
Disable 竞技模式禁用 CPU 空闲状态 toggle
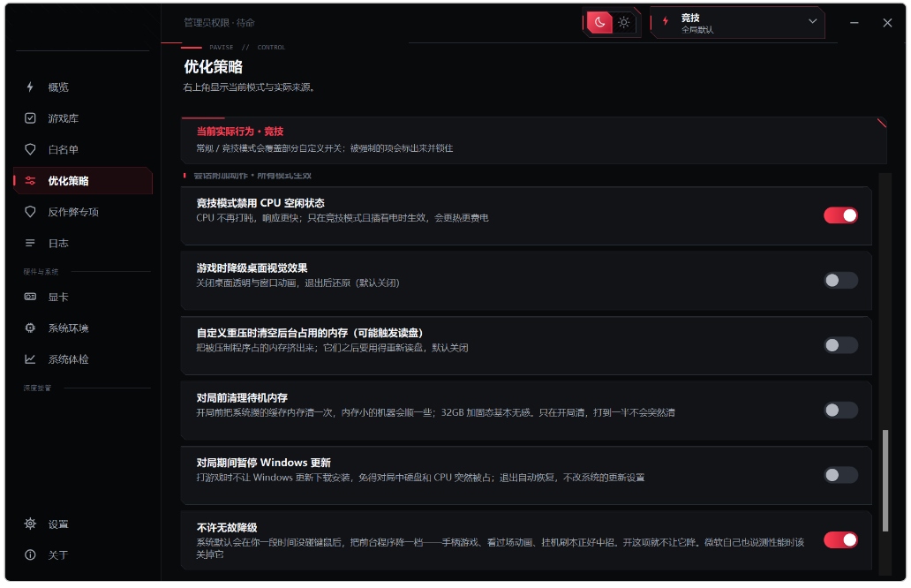[840, 215]
